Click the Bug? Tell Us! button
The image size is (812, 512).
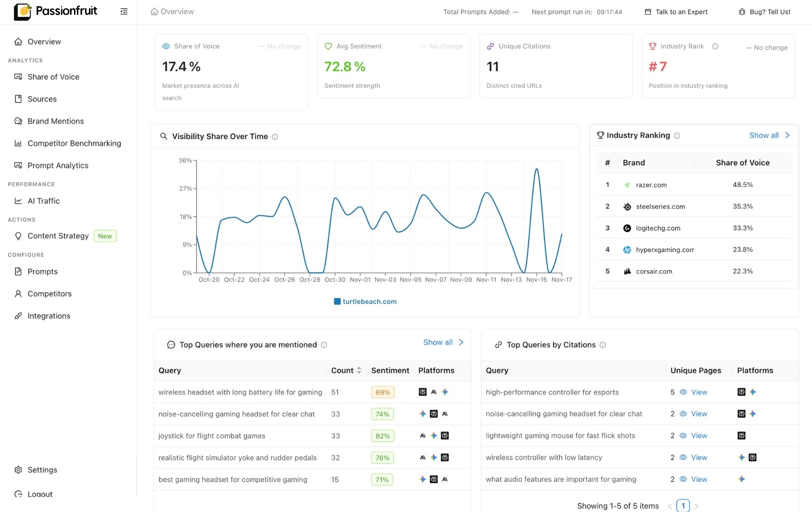[764, 12]
